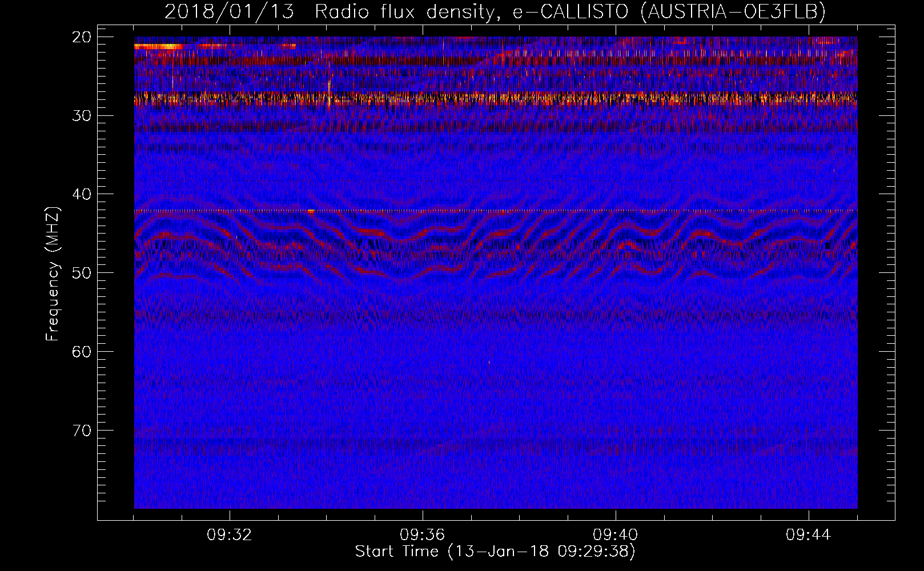Viewport: 924px width, 571px height.
Task: Click the dotted horizontal line at 42 MHz
Action: point(496,211)
